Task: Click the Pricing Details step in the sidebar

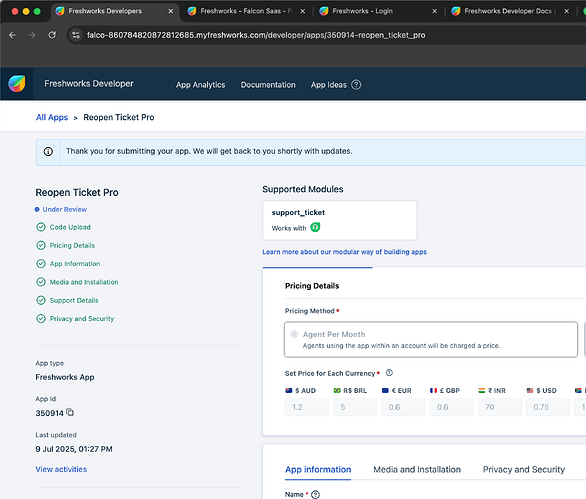Action: tap(73, 246)
